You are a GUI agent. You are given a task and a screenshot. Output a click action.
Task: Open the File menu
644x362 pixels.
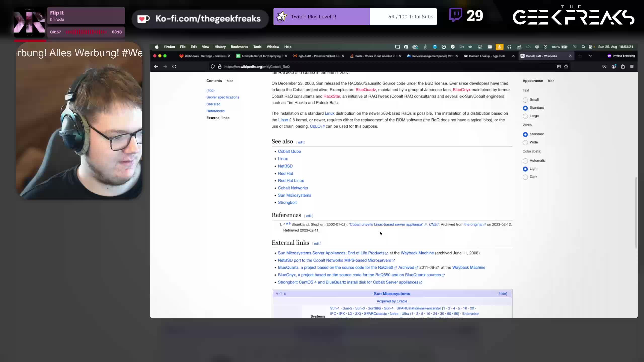tap(183, 47)
